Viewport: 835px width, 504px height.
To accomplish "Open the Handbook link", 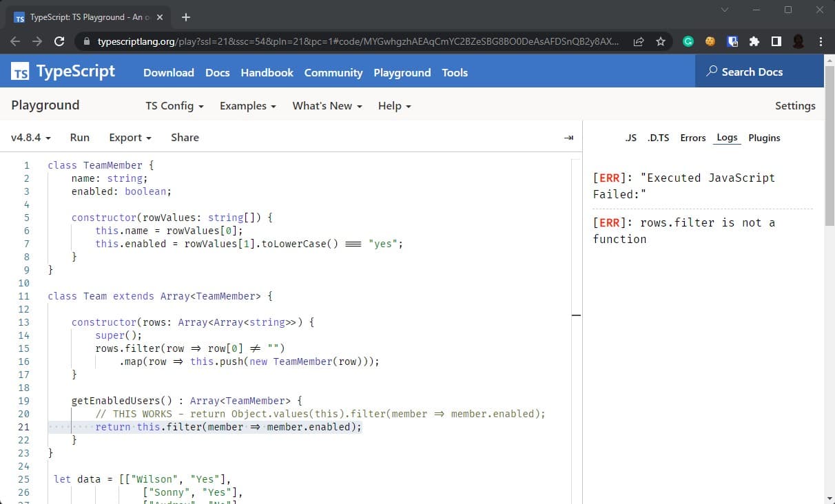I will pyautogui.click(x=267, y=72).
